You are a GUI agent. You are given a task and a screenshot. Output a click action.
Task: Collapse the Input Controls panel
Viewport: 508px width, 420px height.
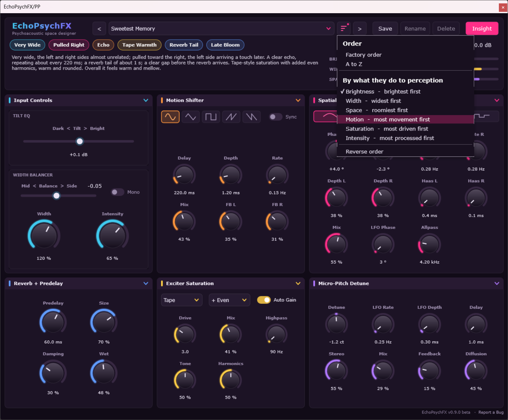click(146, 100)
